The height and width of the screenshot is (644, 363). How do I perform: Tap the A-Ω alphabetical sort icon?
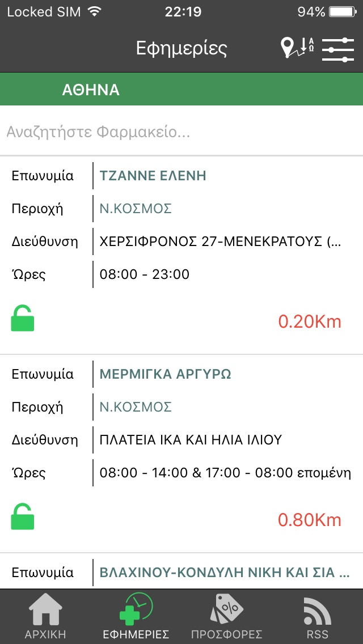click(307, 45)
